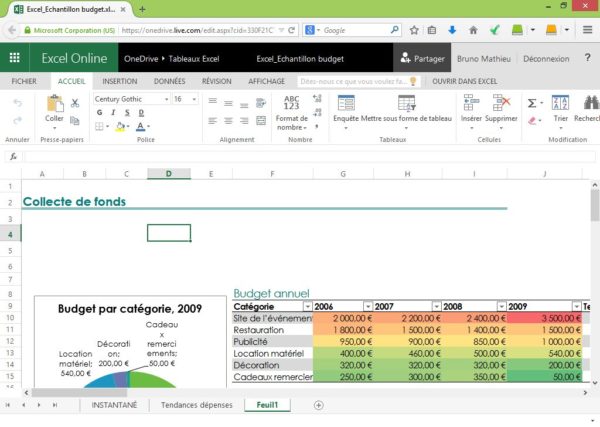Apply fill color bucket
This screenshot has width=600, height=427.
122,126
